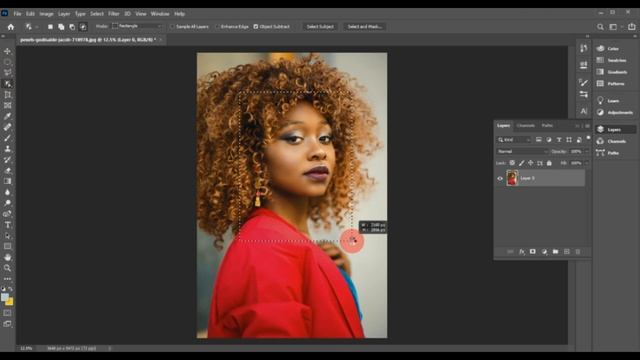The width and height of the screenshot is (640, 360).
Task: Toggle lock transparent pixels
Action: click(512, 163)
